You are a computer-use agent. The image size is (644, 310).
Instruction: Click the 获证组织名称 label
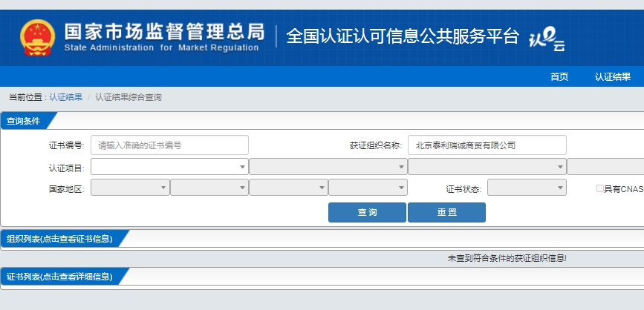pyautogui.click(x=376, y=145)
